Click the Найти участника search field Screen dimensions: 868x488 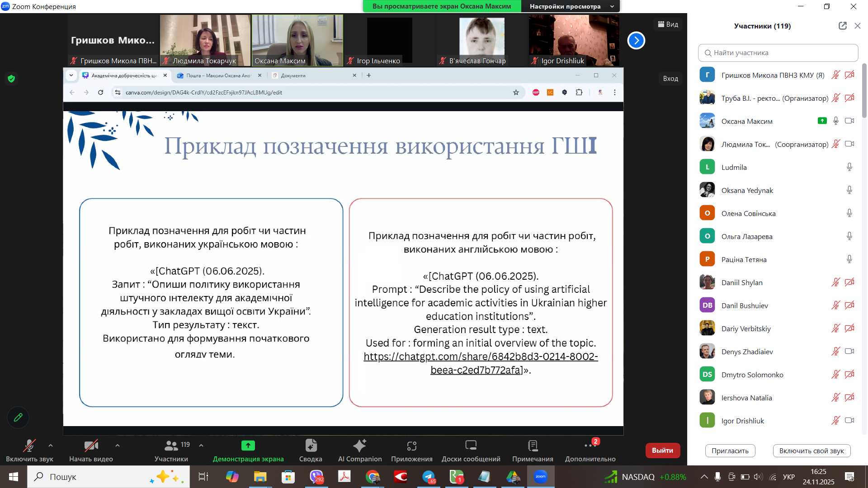coord(778,53)
